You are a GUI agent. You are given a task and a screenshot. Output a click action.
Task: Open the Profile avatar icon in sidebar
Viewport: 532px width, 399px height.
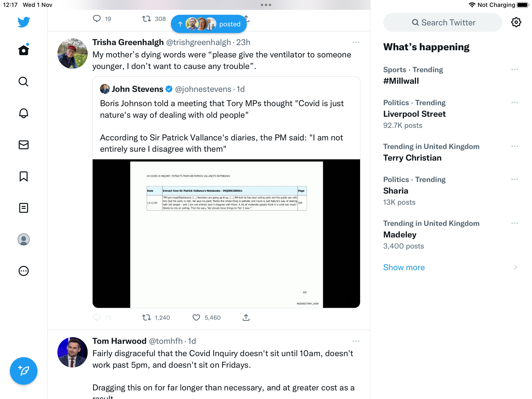point(24,239)
